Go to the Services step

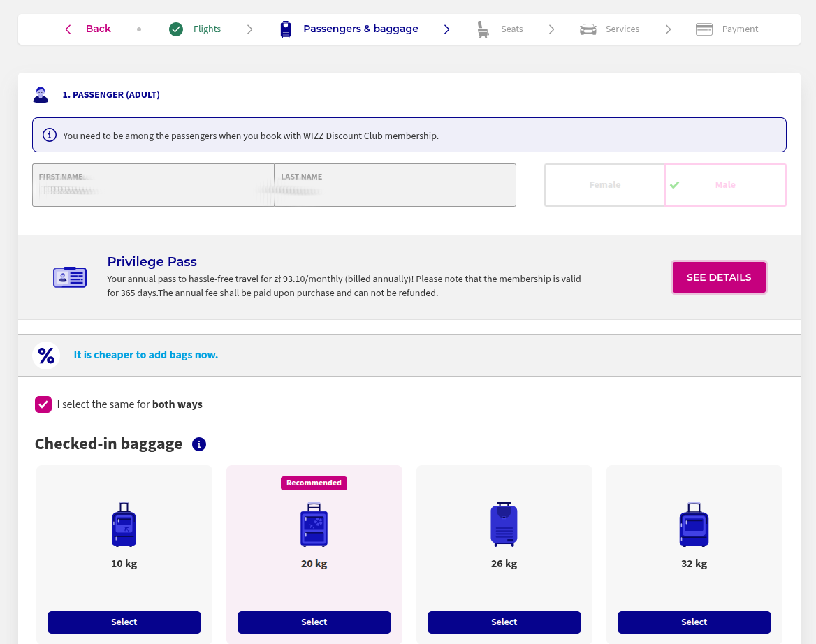click(622, 29)
